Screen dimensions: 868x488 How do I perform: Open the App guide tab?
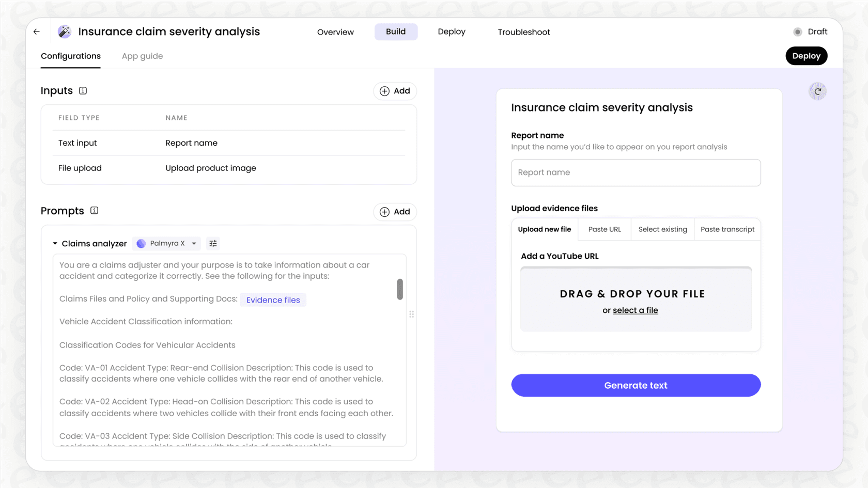[142, 56]
